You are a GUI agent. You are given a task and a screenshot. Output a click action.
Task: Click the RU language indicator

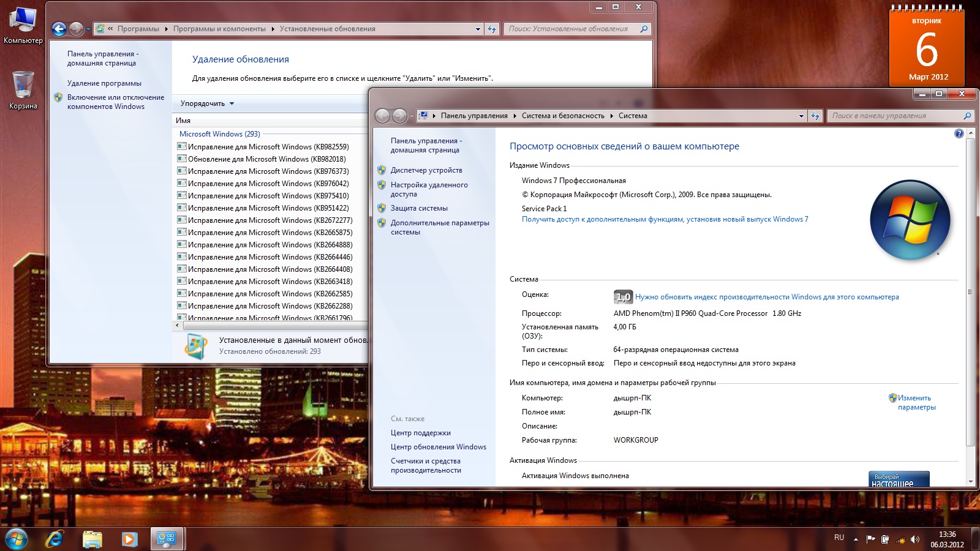pos(839,538)
